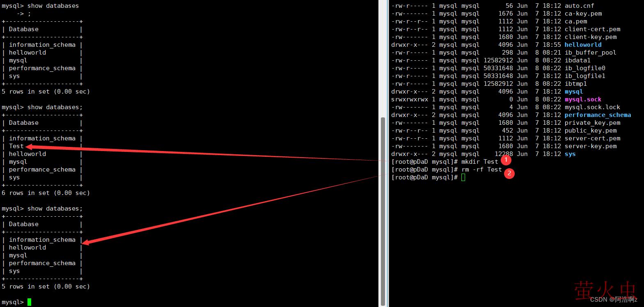Click the '6 rows in set' result line
The height and width of the screenshot is (307, 644).
point(46,193)
